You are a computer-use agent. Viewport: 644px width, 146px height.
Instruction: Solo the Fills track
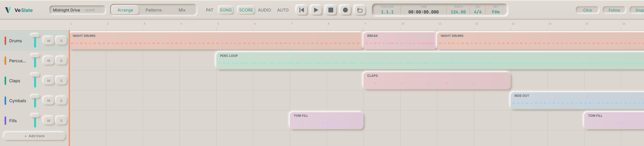coord(61,121)
